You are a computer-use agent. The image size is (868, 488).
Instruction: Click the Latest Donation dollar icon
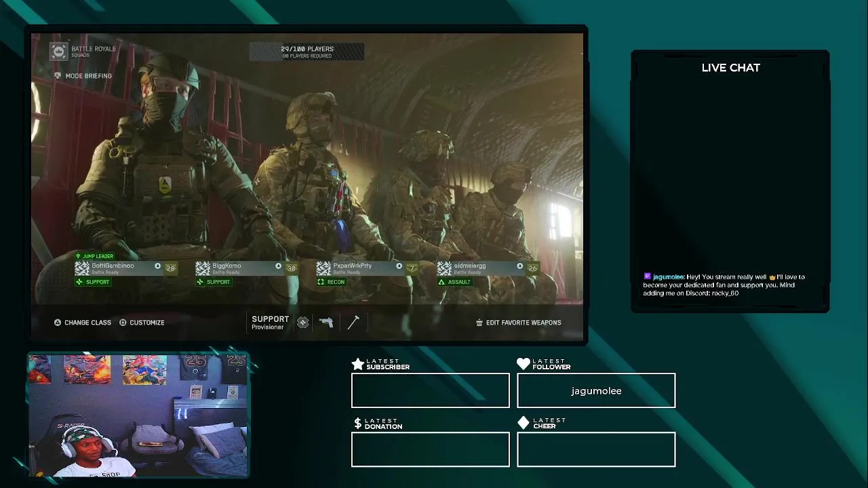(x=358, y=424)
